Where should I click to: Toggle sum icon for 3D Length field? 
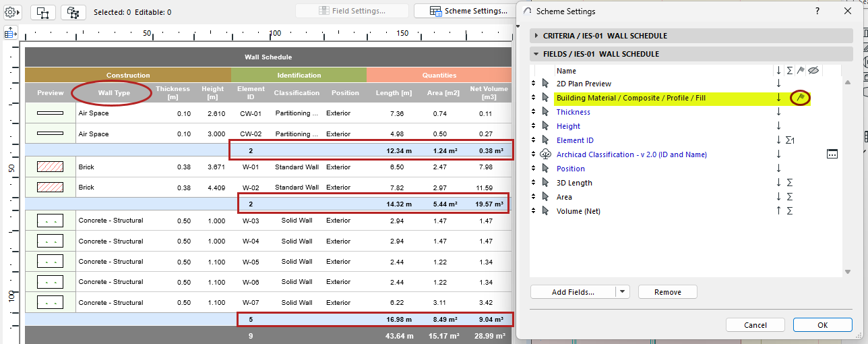[790, 183]
